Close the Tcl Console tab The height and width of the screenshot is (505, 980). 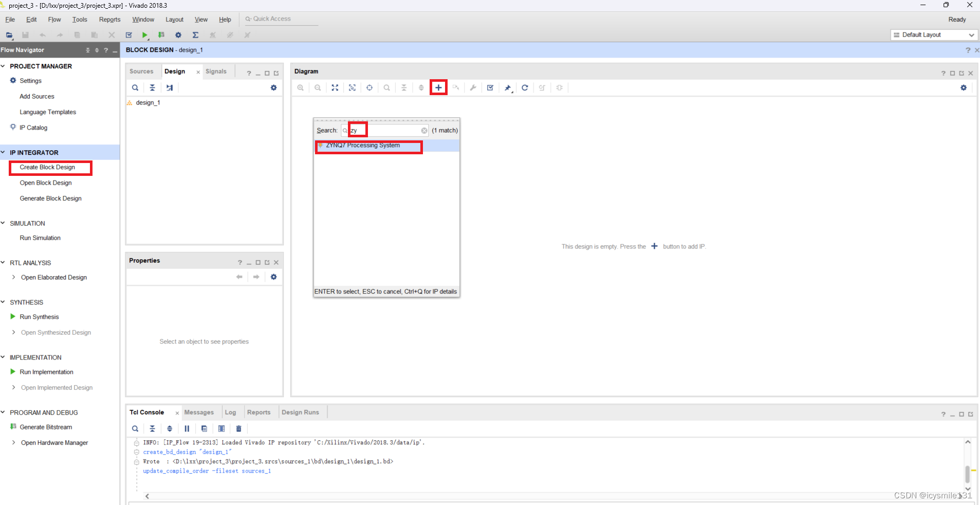pos(177,413)
